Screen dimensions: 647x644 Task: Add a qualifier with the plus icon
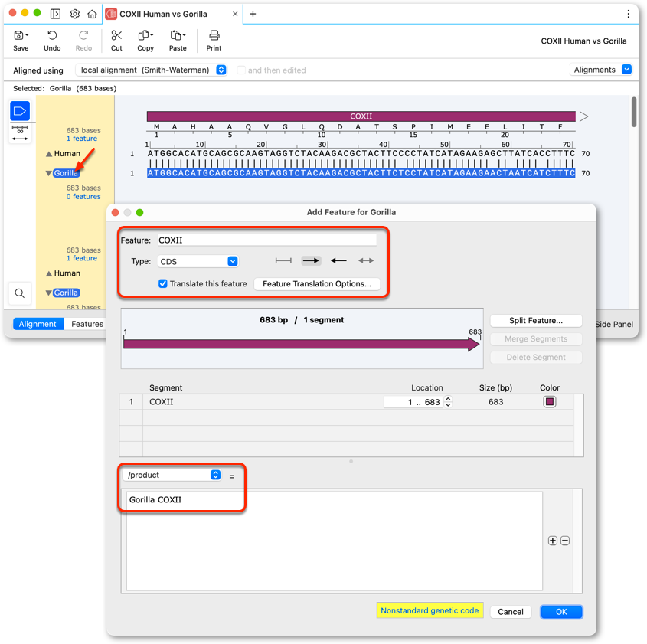click(x=553, y=541)
